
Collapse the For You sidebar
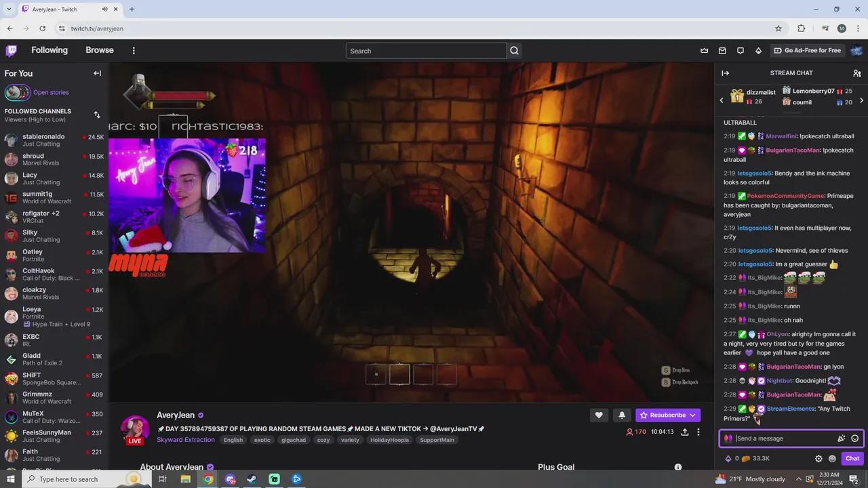[x=97, y=73]
